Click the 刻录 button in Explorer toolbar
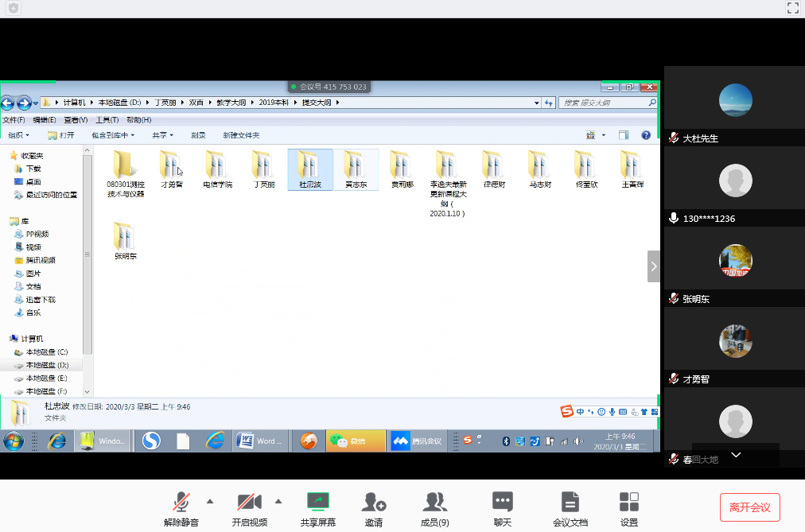Screen dimensions: 805x532 click(198, 135)
